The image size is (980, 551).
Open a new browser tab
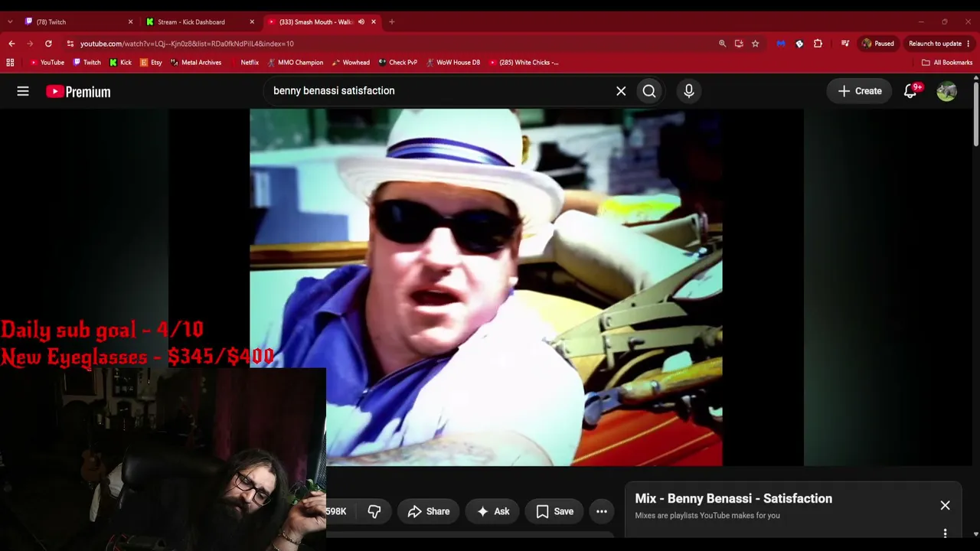pos(392,22)
